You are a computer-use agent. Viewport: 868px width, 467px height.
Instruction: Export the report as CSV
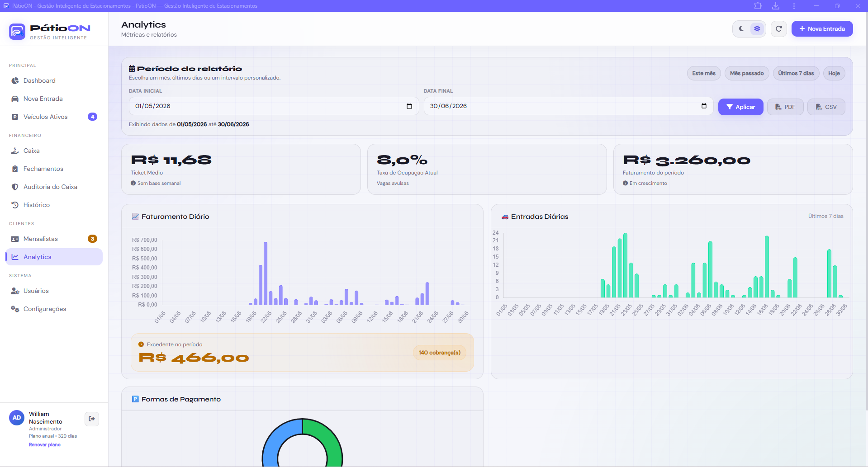pos(826,107)
